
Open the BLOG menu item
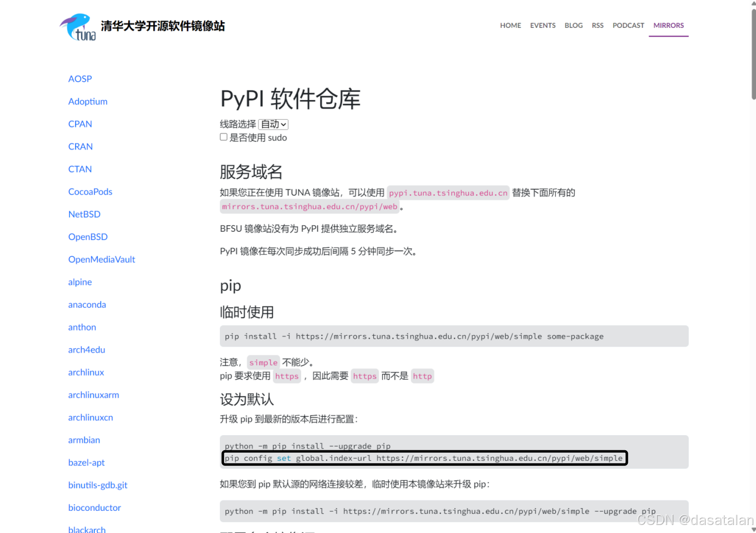pyautogui.click(x=573, y=25)
